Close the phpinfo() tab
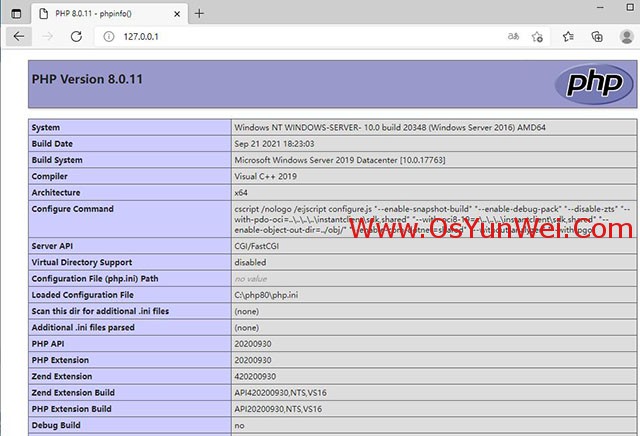 (177, 14)
